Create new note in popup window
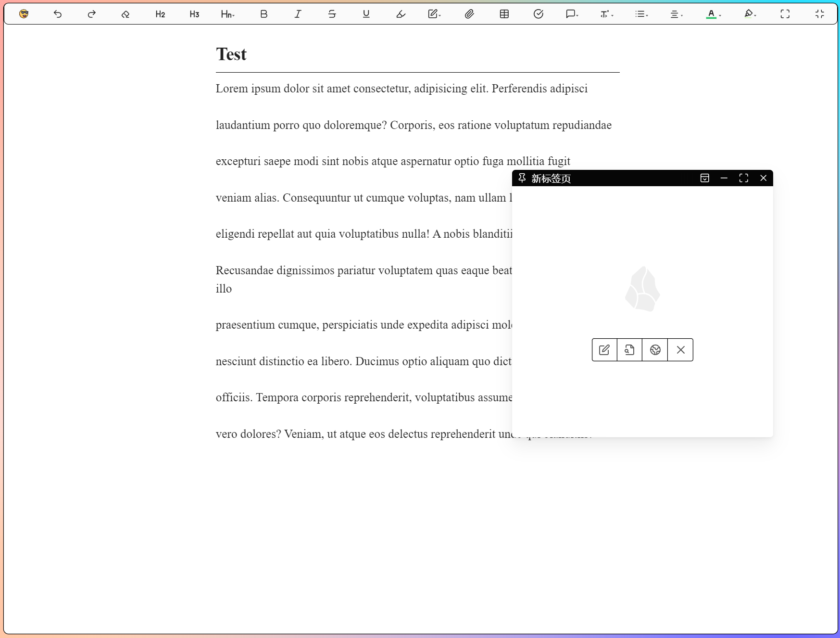This screenshot has height=638, width=840. 604,350
